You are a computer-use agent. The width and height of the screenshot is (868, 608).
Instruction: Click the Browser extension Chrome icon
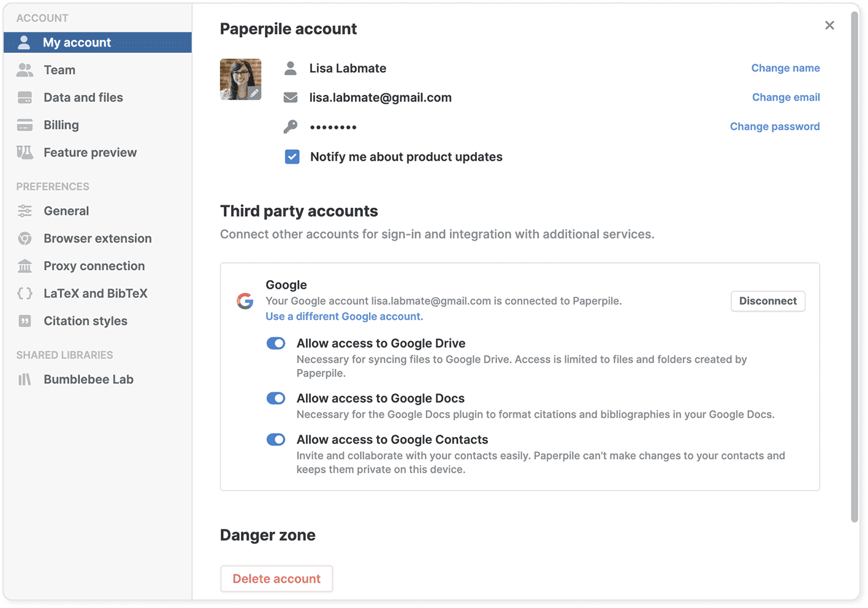click(25, 239)
